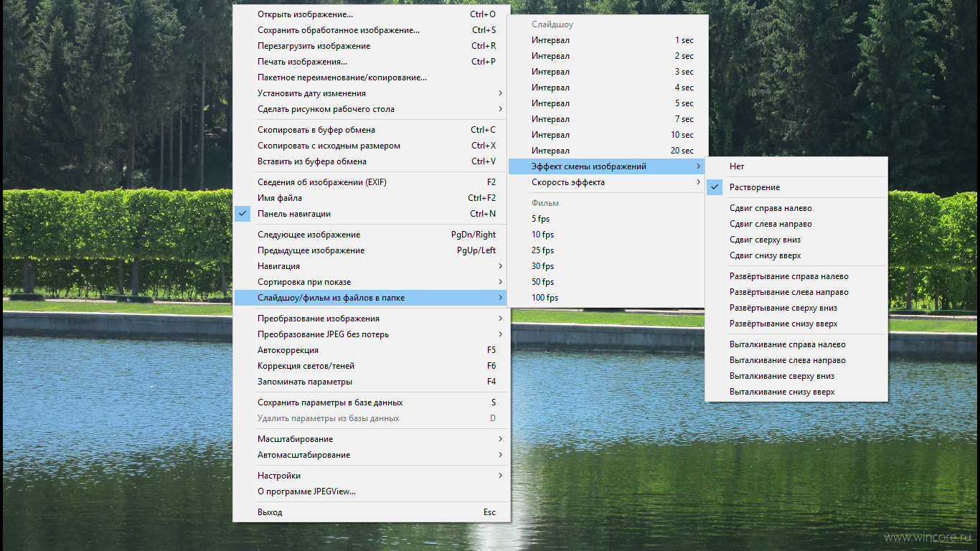Choose 'Сохранить обработанное изображение...'

pos(371,30)
